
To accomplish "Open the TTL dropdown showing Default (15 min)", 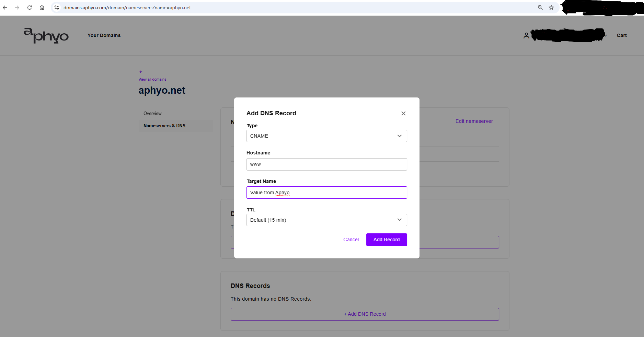I will pyautogui.click(x=327, y=220).
